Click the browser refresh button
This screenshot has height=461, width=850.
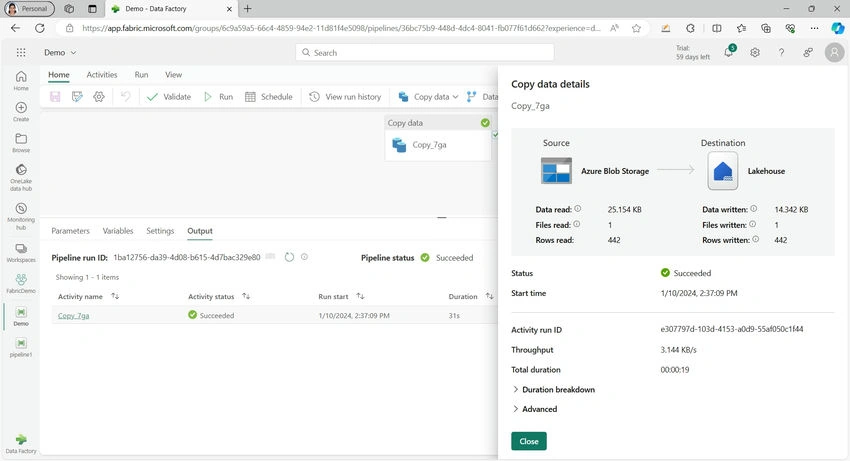click(x=40, y=28)
